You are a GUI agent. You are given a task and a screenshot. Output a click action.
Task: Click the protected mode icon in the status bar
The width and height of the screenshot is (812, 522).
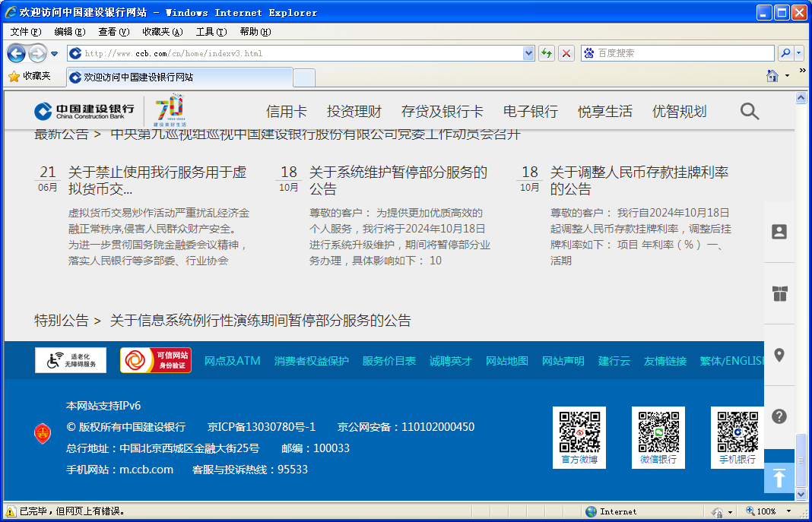point(717,511)
